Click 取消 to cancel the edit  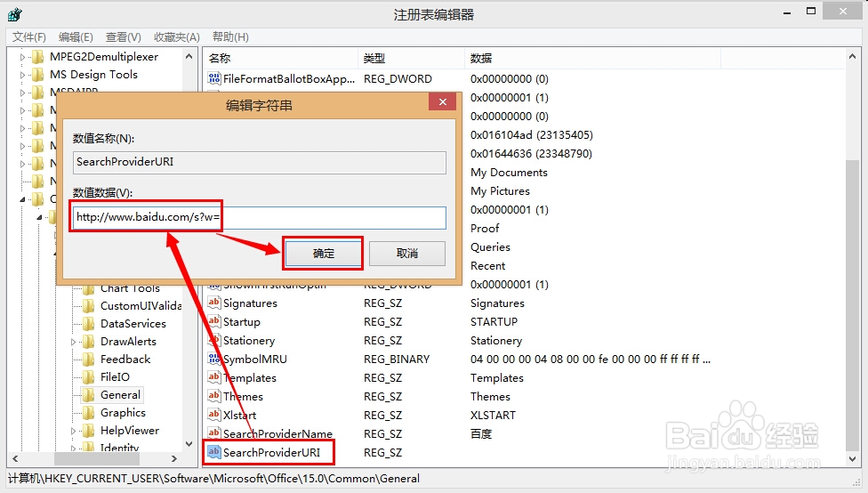tap(407, 254)
